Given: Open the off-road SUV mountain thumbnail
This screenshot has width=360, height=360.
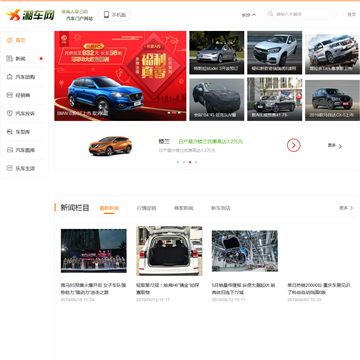Looking at the screenshot, I should [333, 53].
